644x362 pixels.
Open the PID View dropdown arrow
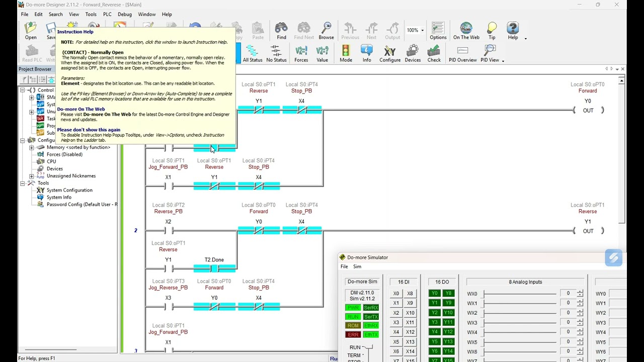[503, 61]
